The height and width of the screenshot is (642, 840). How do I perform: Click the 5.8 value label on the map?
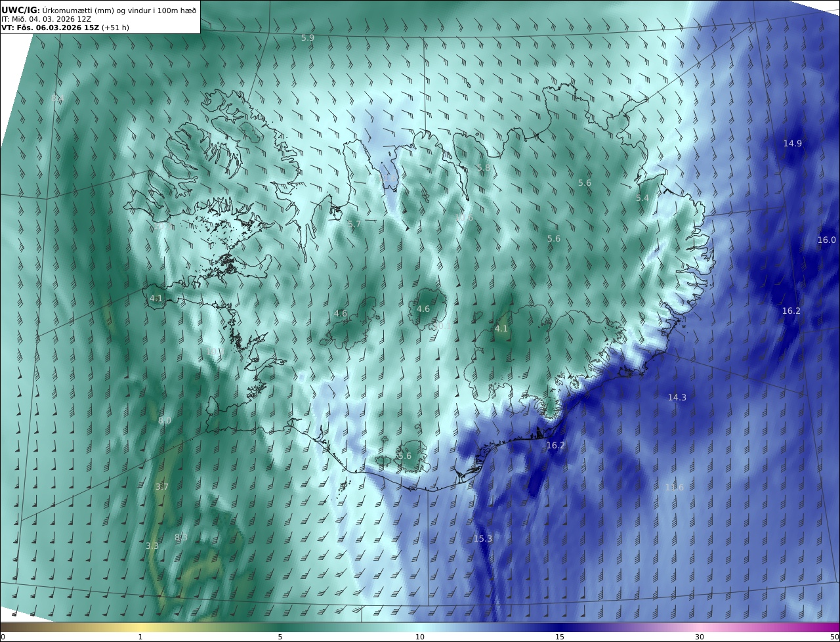coord(484,168)
